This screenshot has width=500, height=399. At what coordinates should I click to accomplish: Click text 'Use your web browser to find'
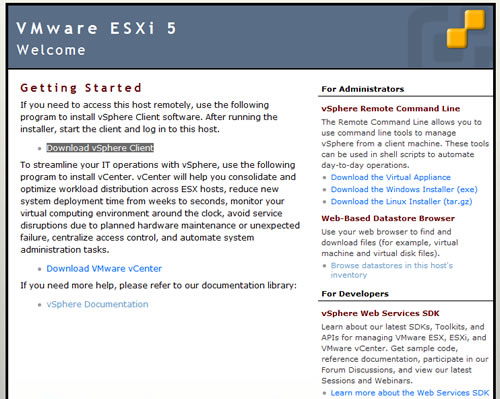pyautogui.click(x=390, y=243)
